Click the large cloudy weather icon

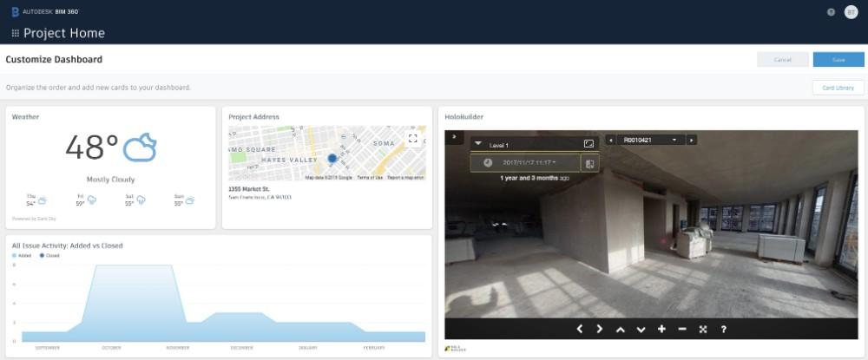pyautogui.click(x=140, y=147)
